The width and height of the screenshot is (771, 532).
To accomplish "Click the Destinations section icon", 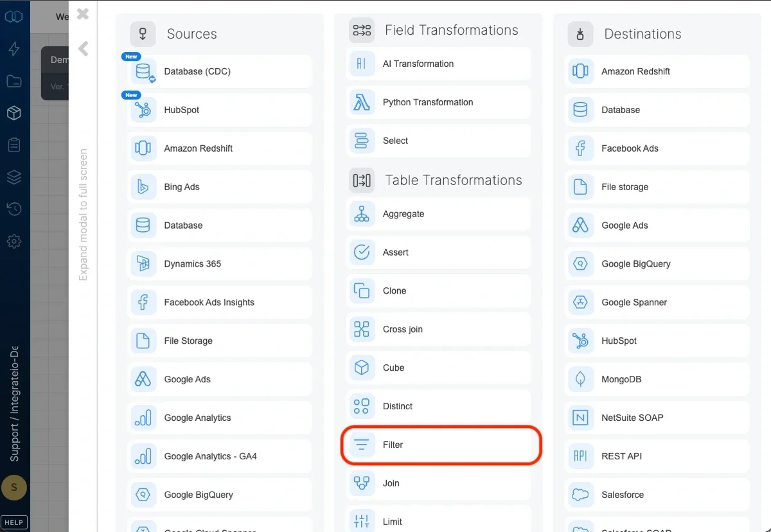I will 580,34.
